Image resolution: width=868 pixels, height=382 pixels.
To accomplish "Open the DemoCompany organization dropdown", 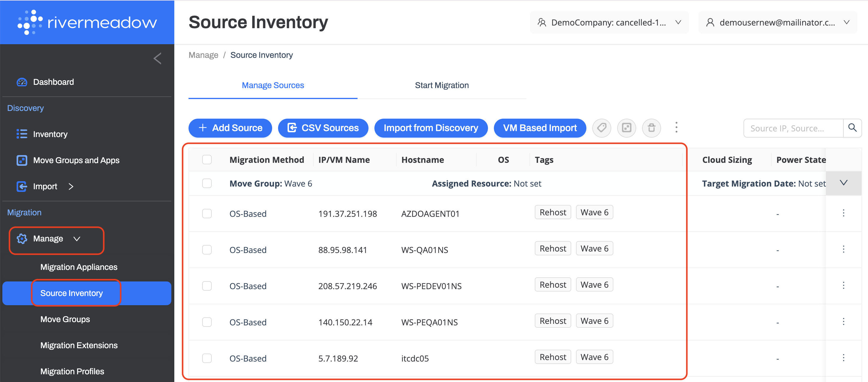I will point(609,22).
